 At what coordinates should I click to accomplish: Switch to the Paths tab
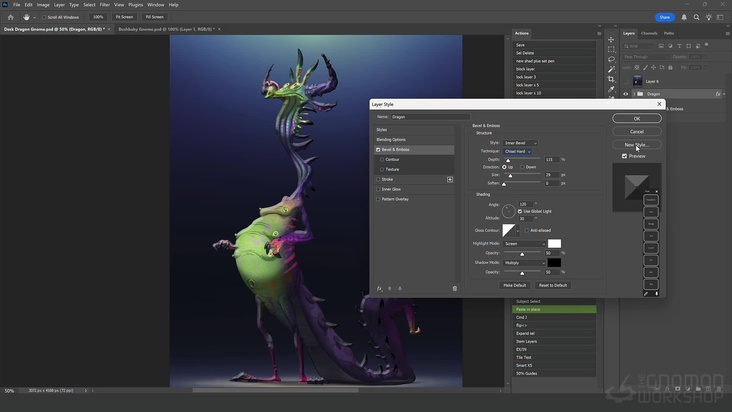(669, 34)
